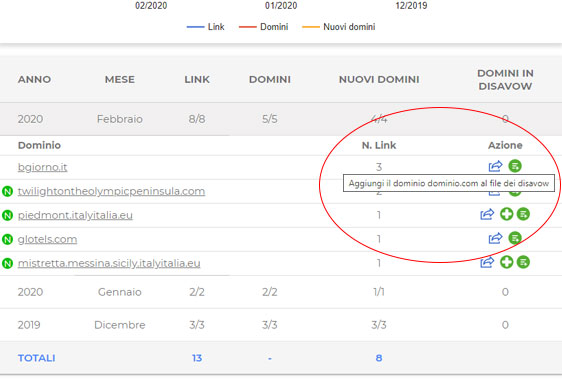Click the total nuovi domini value 8

tap(379, 358)
